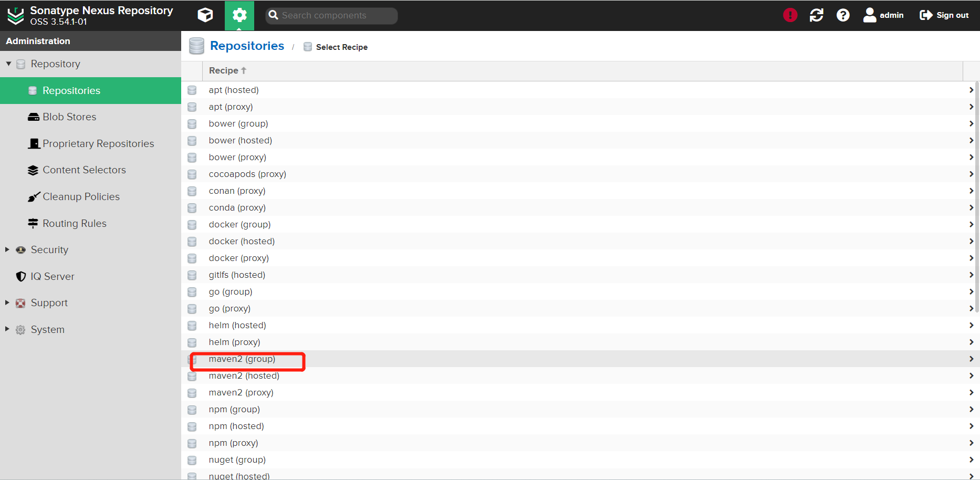Open the Browse cube icon in header
The image size is (980, 480).
[205, 15]
